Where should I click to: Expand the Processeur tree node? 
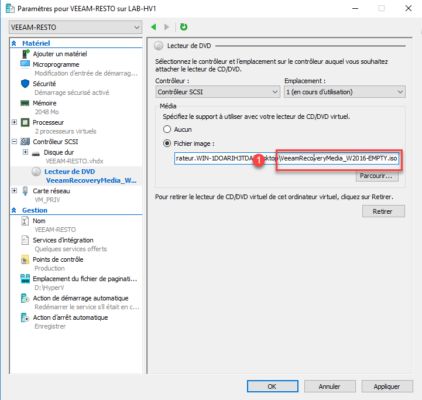(14, 122)
